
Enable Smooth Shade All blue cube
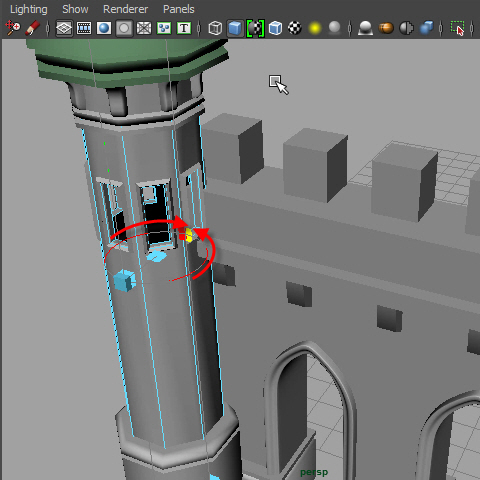pos(235,28)
